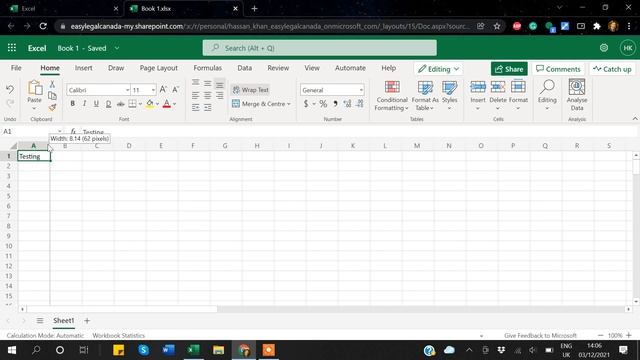Switch to the Draw tab
The image size is (640, 360).
[x=116, y=68]
